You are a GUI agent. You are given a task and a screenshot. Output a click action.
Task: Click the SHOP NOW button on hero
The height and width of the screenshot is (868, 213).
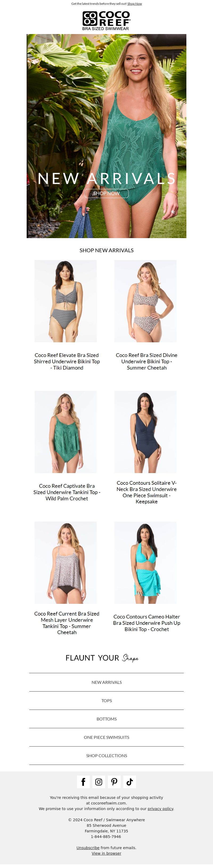pos(106,193)
